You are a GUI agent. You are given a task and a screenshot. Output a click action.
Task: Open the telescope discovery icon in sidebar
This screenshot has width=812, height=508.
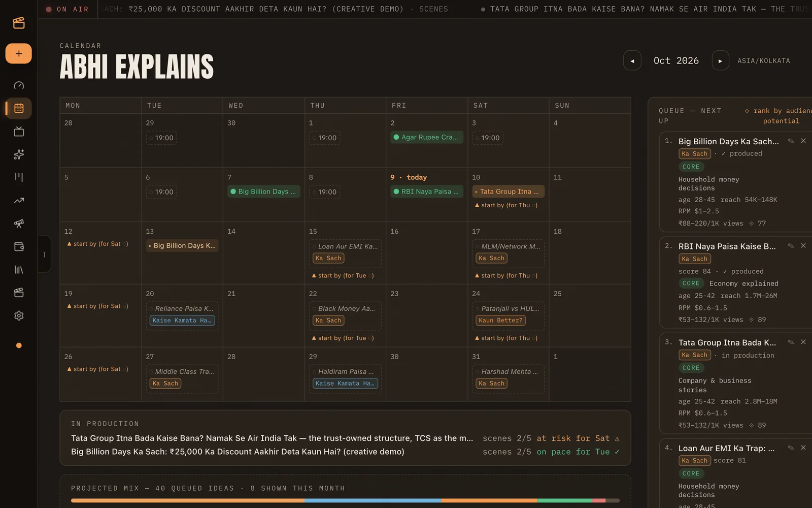[19, 224]
